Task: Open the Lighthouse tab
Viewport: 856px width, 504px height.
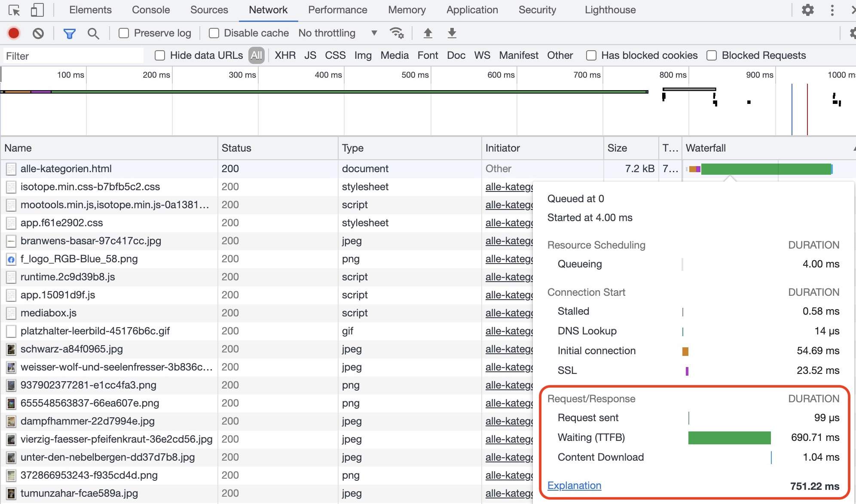Action: tap(610, 10)
